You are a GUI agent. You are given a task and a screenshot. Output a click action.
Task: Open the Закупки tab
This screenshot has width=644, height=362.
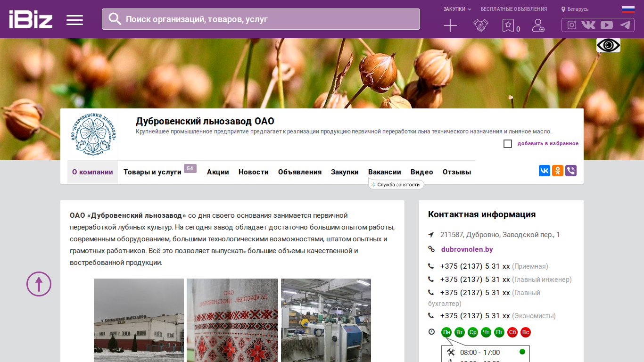[x=345, y=172]
